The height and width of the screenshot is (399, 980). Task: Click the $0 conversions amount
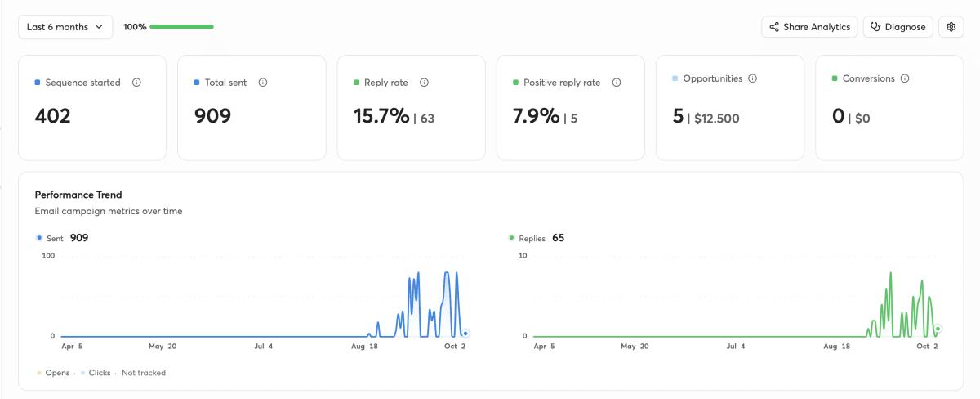click(862, 119)
